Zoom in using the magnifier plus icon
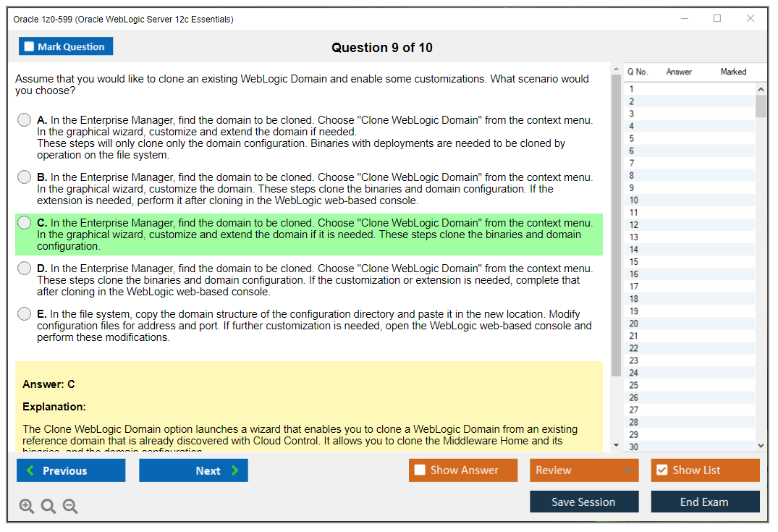778x532 pixels. click(x=26, y=506)
